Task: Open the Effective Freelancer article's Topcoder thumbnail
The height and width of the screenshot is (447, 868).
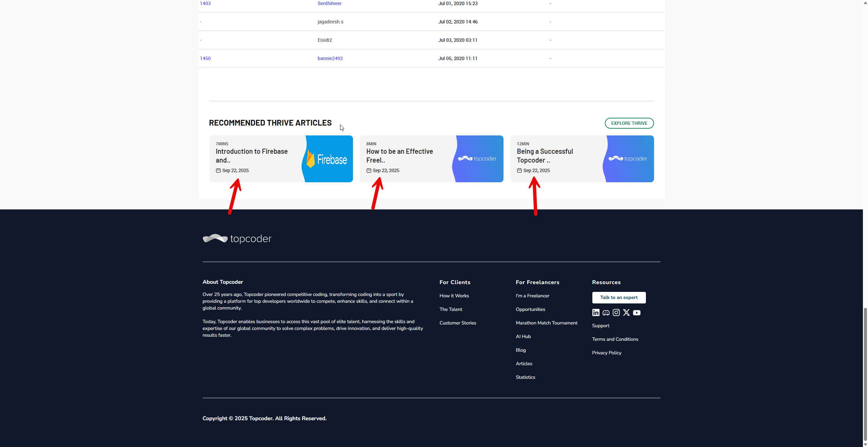Action: click(x=478, y=159)
